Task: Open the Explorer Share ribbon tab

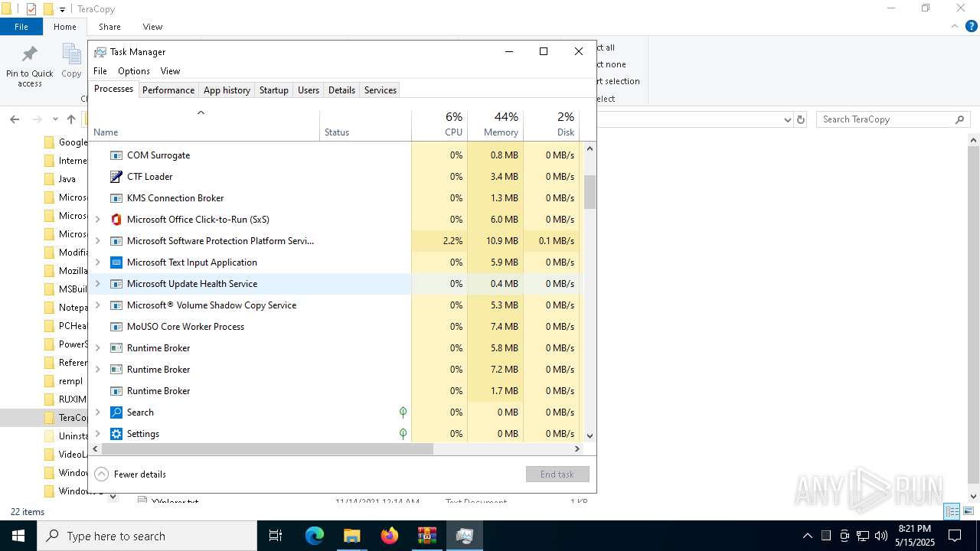Action: (x=109, y=27)
